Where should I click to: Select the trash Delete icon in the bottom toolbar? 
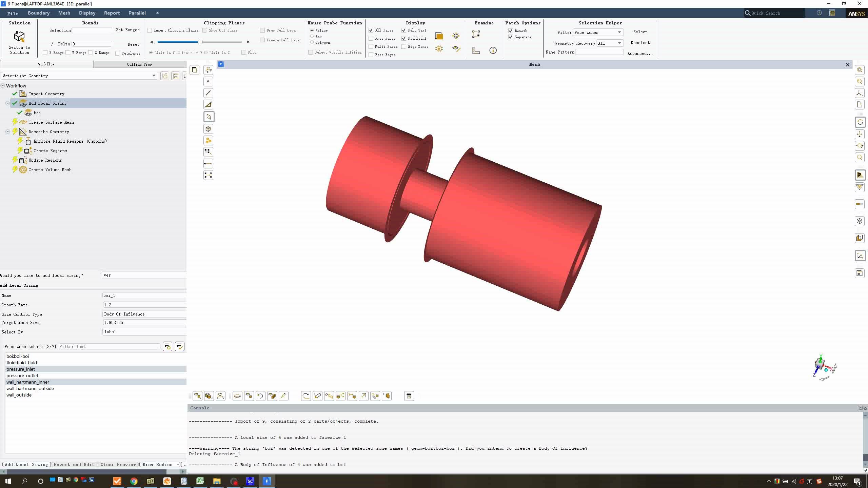click(408, 396)
